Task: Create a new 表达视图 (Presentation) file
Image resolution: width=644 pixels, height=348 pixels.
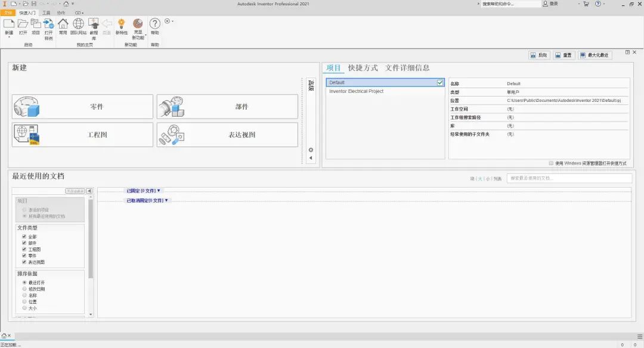Action: point(227,135)
